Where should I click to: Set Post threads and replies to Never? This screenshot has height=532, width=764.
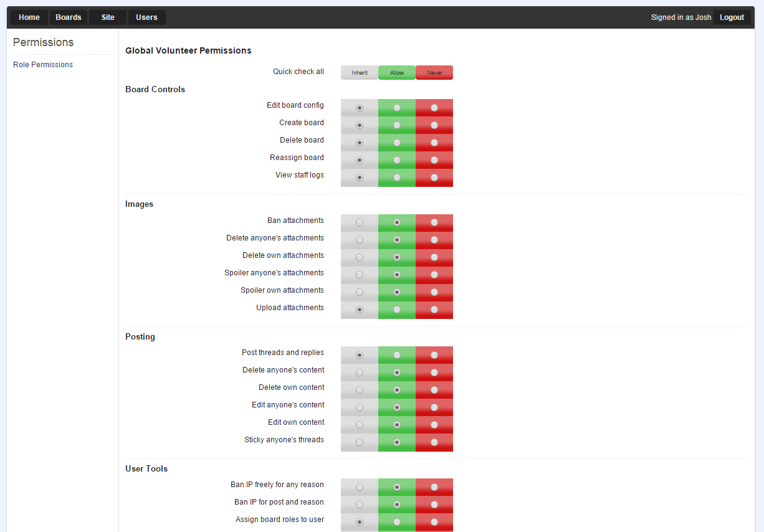[434, 355]
